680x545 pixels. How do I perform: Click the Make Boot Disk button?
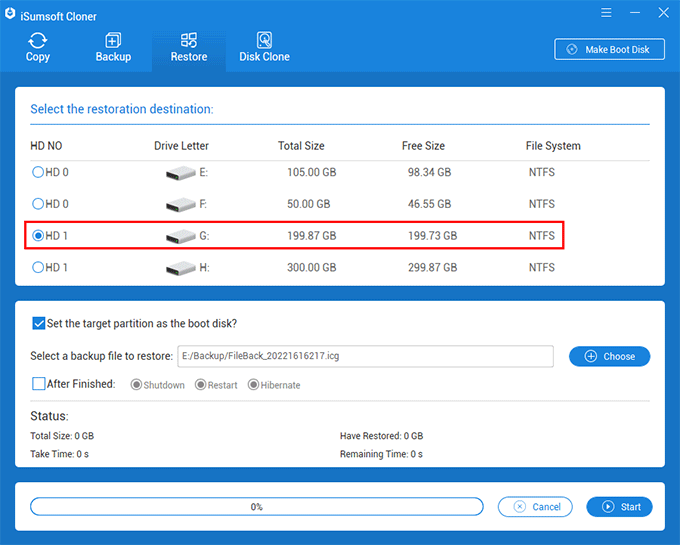click(x=609, y=49)
